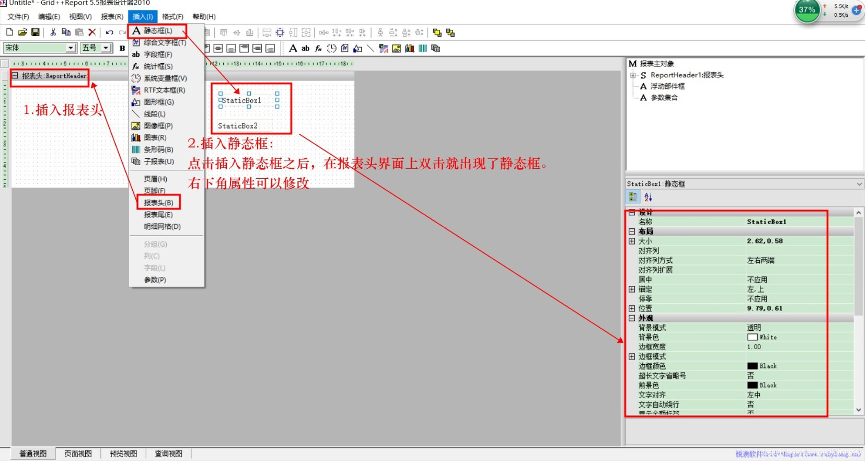This screenshot has height=462, width=868.
Task: Click the 边框宽度 value 1.00
Action: (x=800, y=347)
